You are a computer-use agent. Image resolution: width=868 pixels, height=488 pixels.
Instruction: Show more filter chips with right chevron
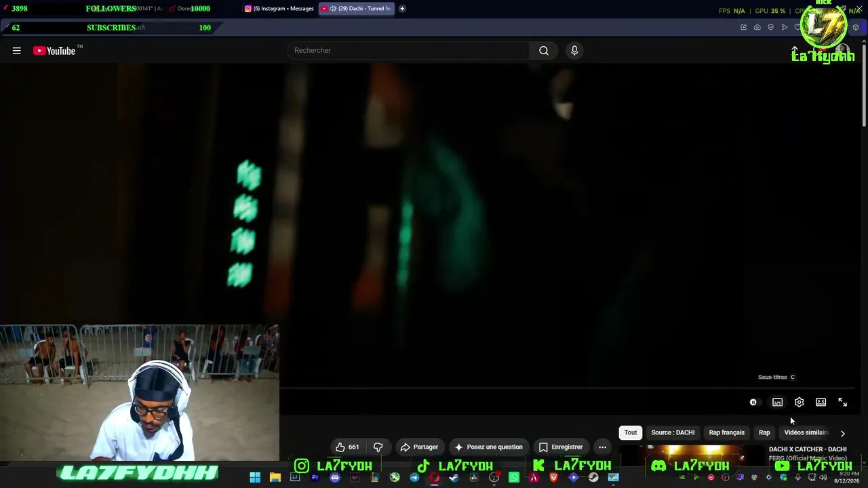(843, 433)
